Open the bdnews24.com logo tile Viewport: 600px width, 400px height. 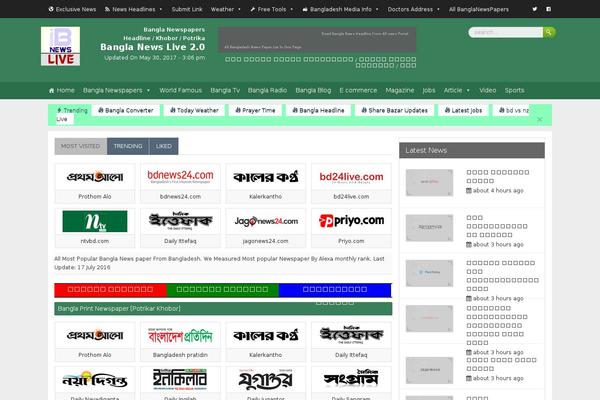point(180,177)
